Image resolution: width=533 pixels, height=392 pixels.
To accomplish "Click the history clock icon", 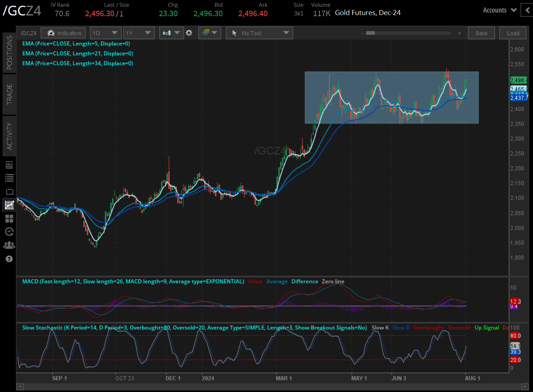I will click(x=9, y=232).
